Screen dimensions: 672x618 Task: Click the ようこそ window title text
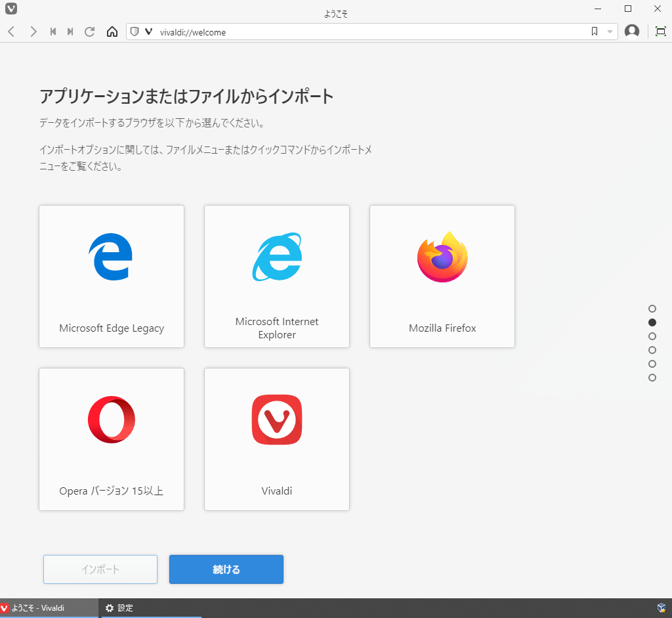[x=336, y=14]
